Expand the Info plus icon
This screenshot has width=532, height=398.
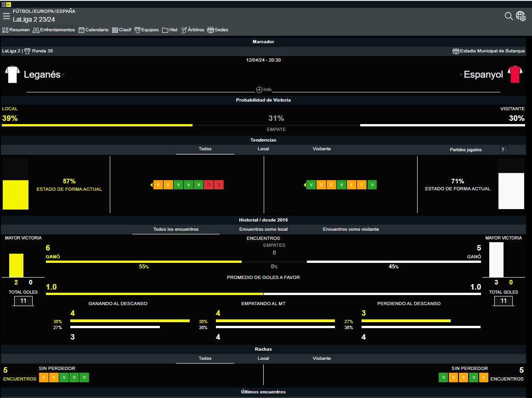click(259, 90)
